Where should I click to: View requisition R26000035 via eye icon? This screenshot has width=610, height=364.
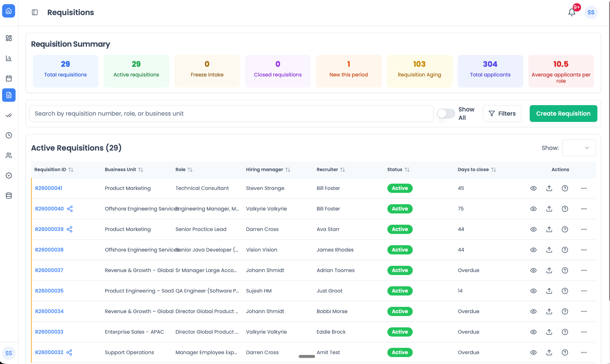(x=533, y=291)
